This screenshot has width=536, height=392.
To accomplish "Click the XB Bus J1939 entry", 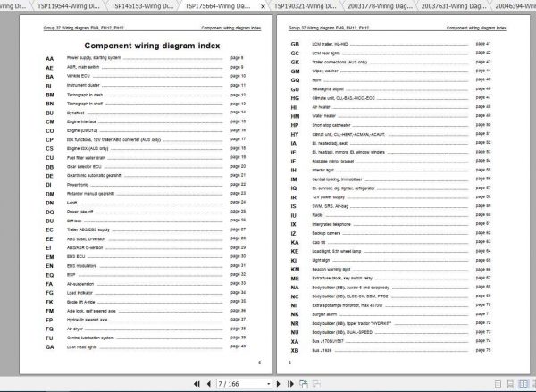I will point(390,351).
